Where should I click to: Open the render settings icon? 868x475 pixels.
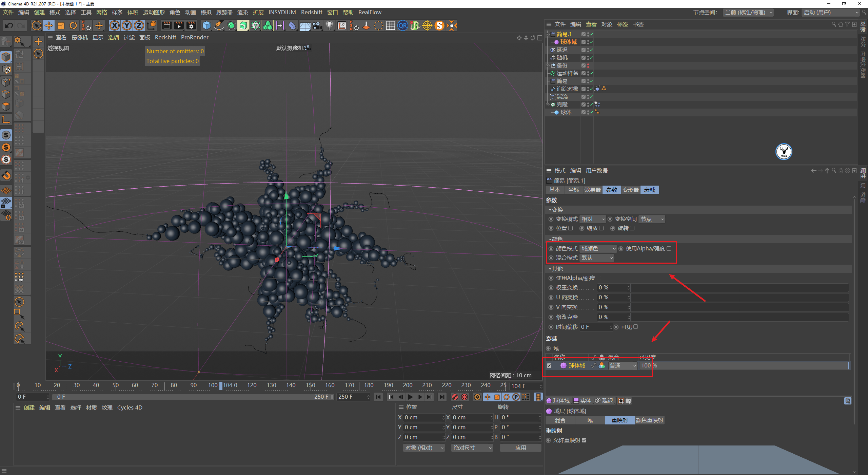click(191, 25)
